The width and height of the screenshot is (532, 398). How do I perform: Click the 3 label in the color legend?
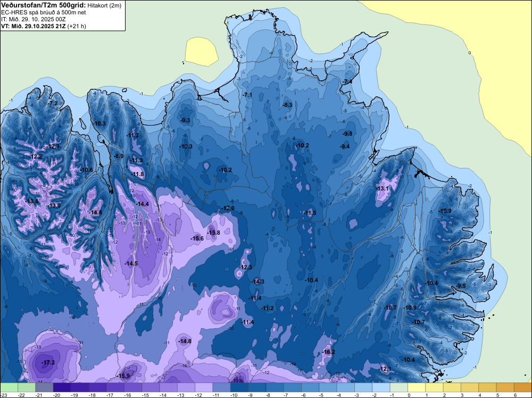pyautogui.click(x=462, y=395)
